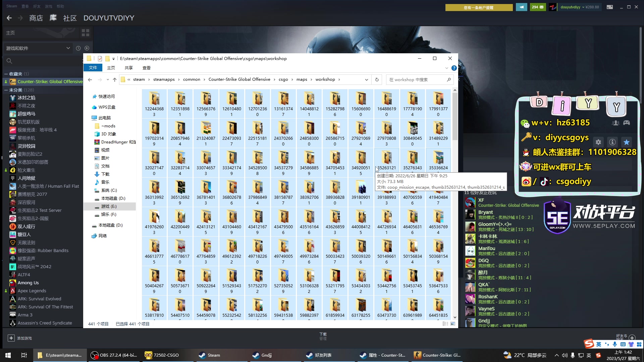The width and height of the screenshot is (644, 362).
Task: Go up one folder level
Action: [115, 80]
